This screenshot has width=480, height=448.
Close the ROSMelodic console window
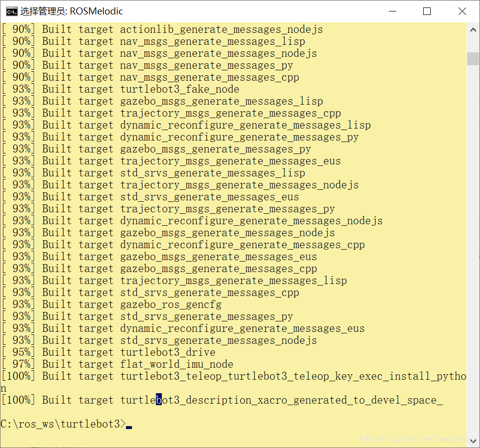[462, 11]
